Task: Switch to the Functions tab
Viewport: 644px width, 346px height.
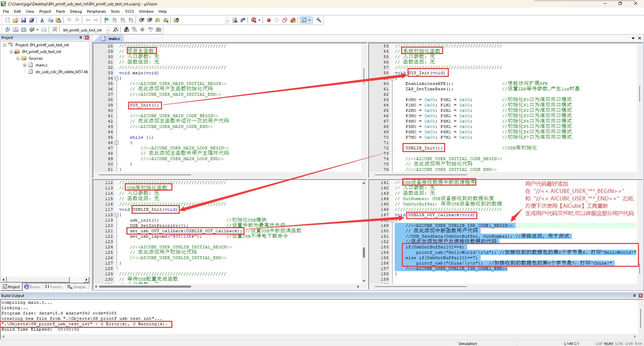Action: tap(55, 287)
